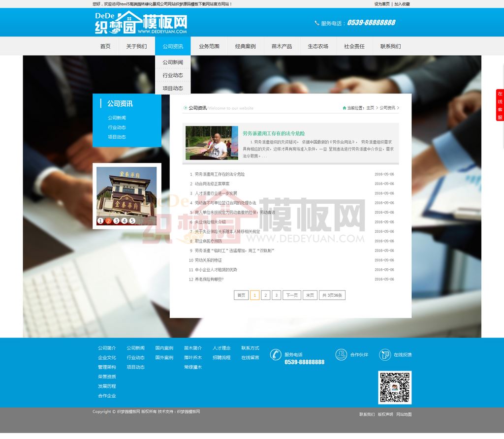Open the 合作伙伴 partner icon in footer
504x439 pixels.
pos(341,354)
